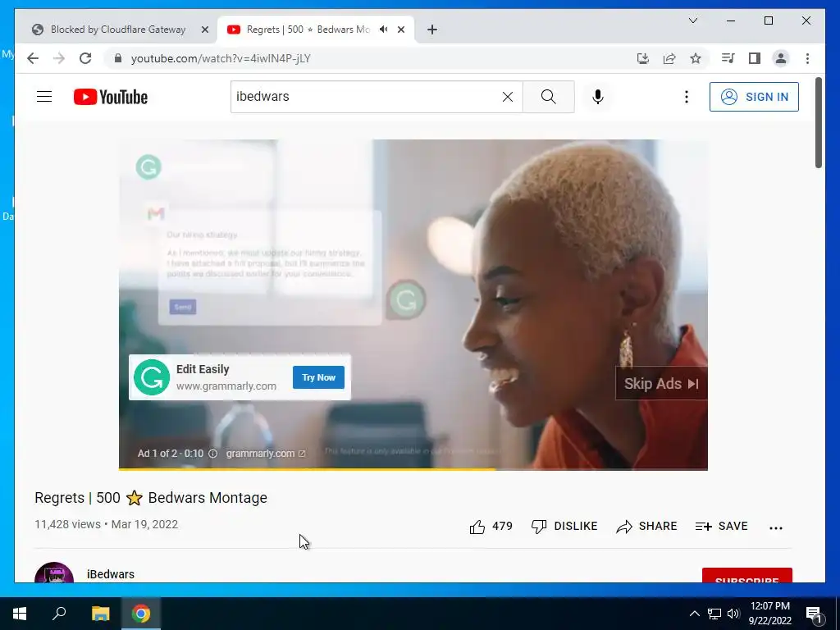This screenshot has height=630, width=840.
Task: Open the Chrome profile avatar
Action: click(781, 58)
